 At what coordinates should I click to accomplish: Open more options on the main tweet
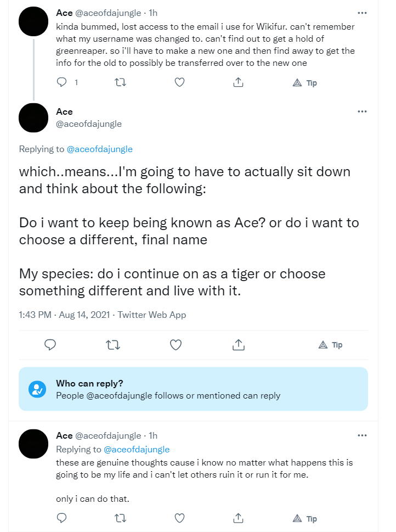pyautogui.click(x=362, y=111)
